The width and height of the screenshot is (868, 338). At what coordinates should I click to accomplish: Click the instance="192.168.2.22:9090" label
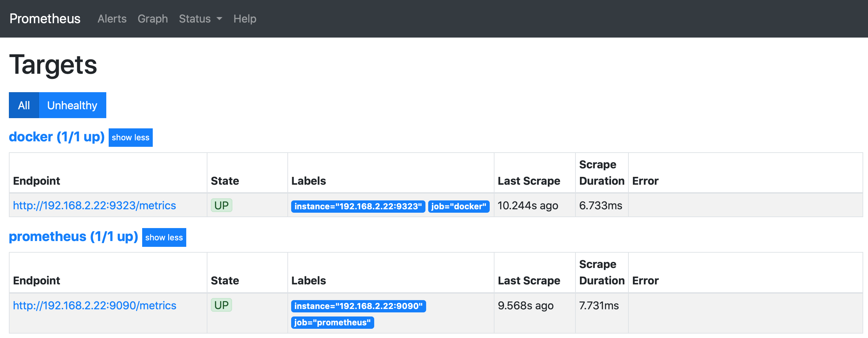point(358,306)
